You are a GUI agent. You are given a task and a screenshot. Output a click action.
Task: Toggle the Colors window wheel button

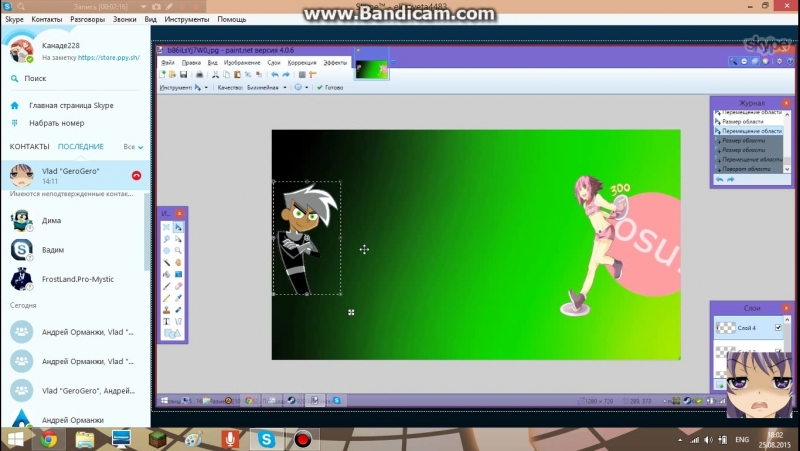pos(766,61)
